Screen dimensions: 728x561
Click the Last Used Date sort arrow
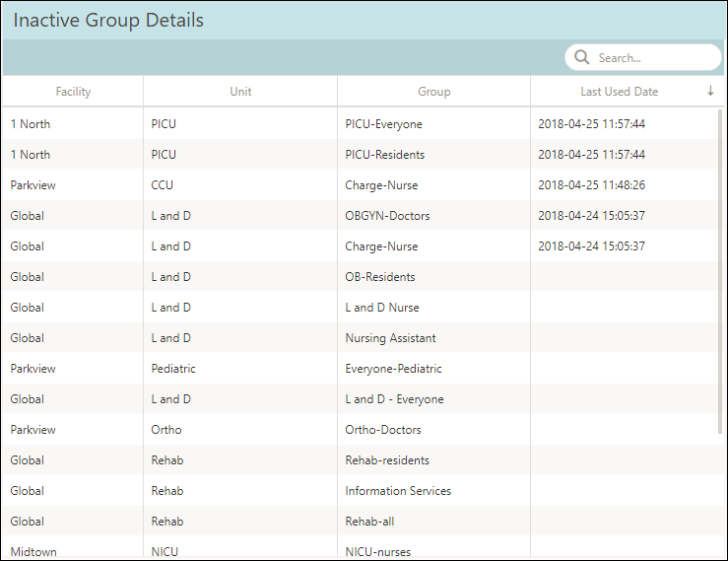coord(710,91)
